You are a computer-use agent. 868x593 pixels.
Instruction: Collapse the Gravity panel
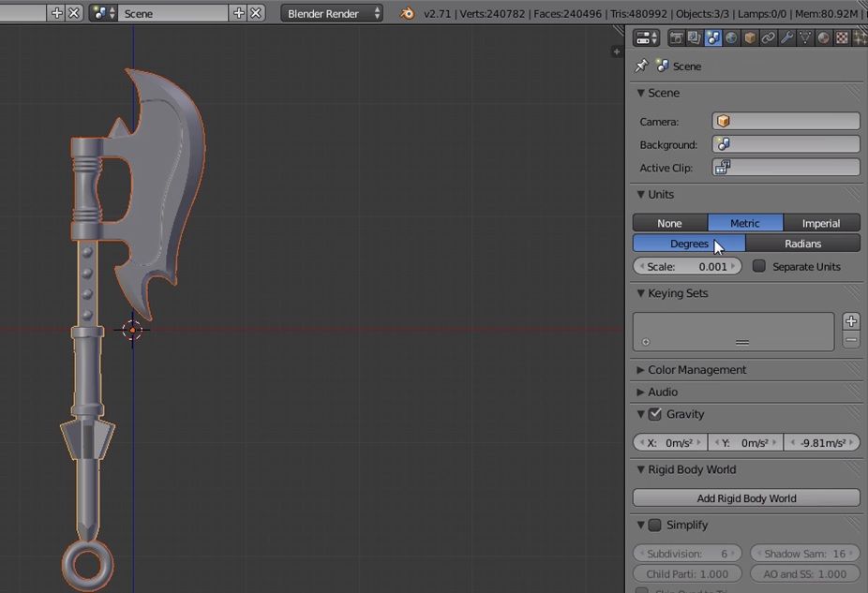coord(640,414)
